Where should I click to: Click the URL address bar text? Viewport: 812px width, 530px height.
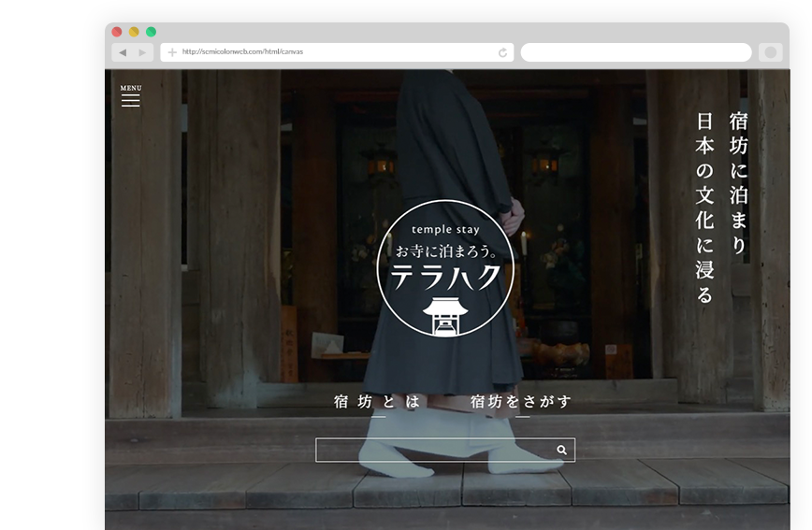242,51
